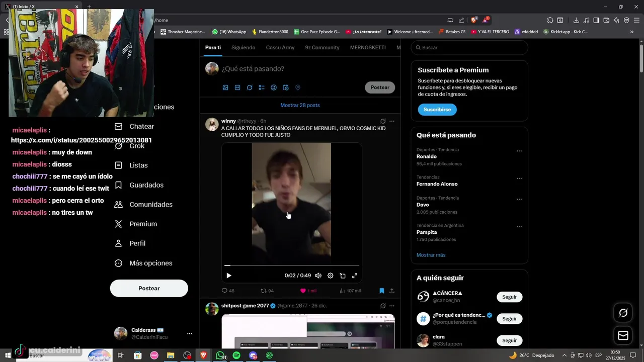The width and height of the screenshot is (644, 362).
Task: Open browser downloads icon
Action: point(576,20)
